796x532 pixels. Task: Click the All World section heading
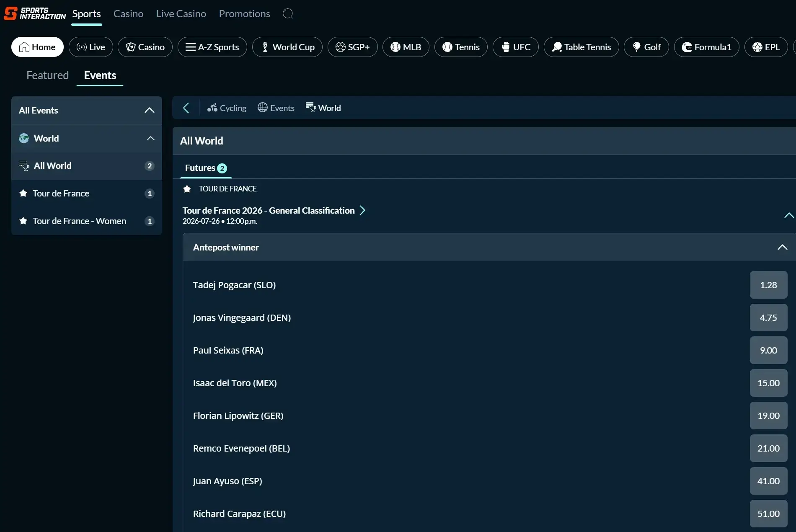(202, 141)
